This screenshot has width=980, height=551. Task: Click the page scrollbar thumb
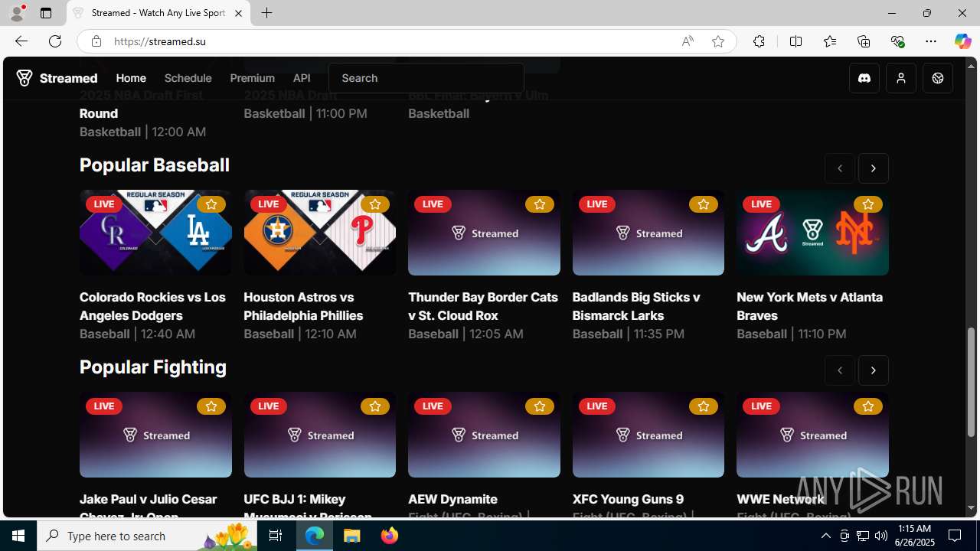click(x=971, y=383)
